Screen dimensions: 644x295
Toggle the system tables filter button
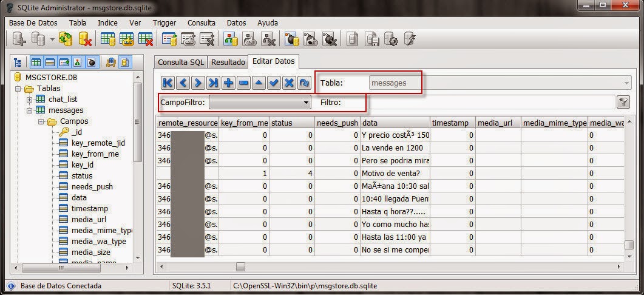(x=110, y=63)
